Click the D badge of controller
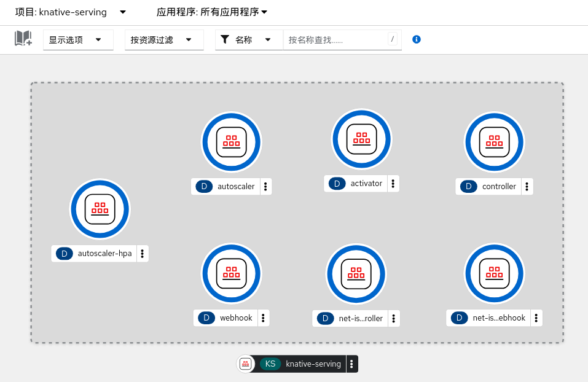Screen dimensions: 588x382 pyautogui.click(x=468, y=186)
